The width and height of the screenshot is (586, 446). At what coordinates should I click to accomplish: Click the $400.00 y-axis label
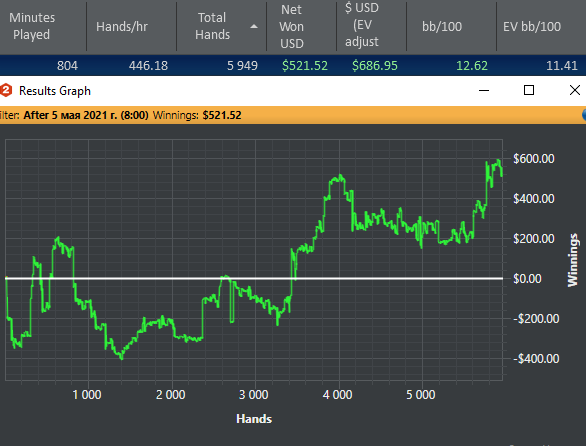[534, 199]
